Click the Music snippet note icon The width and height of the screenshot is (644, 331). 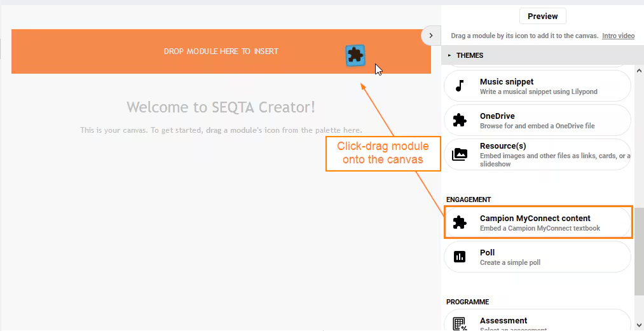(460, 86)
